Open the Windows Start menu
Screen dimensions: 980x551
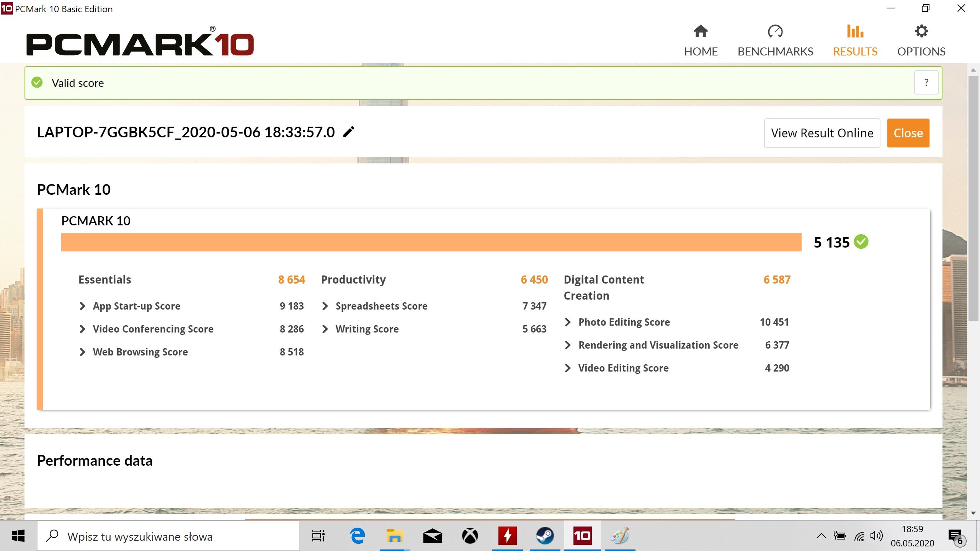(x=18, y=536)
